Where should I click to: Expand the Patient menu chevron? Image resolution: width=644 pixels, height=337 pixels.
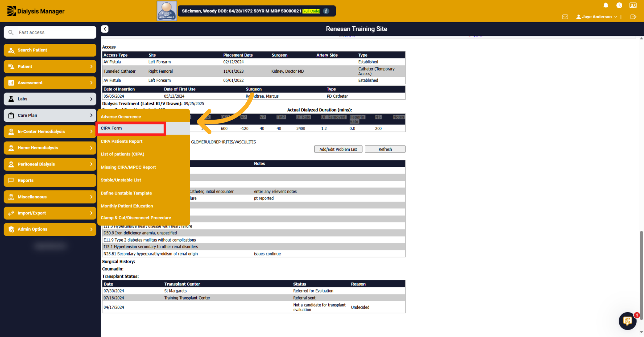[91, 66]
